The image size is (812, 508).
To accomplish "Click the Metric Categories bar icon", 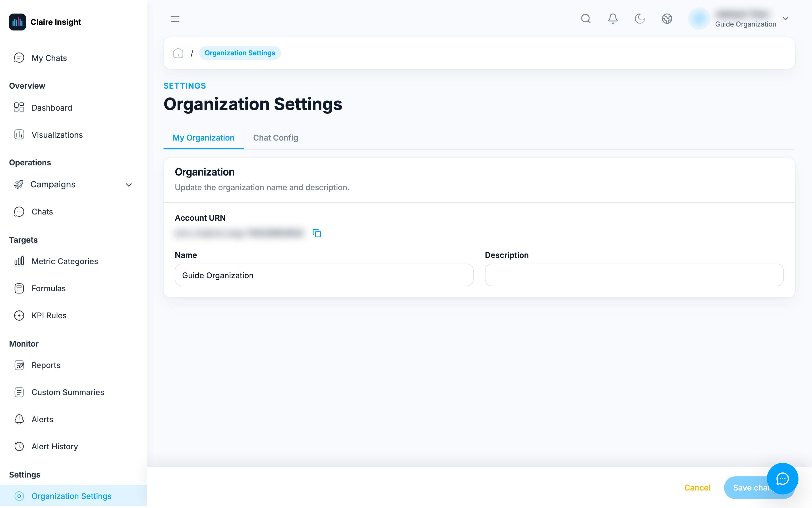I will tap(19, 261).
